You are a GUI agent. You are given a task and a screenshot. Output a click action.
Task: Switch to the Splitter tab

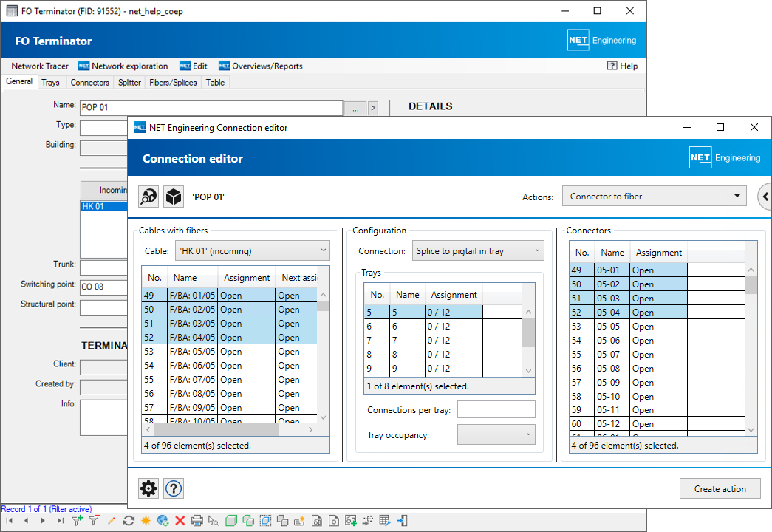click(x=129, y=82)
